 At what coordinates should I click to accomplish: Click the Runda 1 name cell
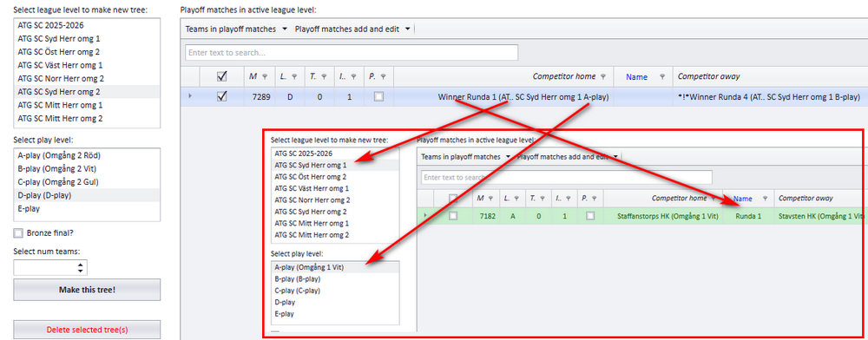748,216
